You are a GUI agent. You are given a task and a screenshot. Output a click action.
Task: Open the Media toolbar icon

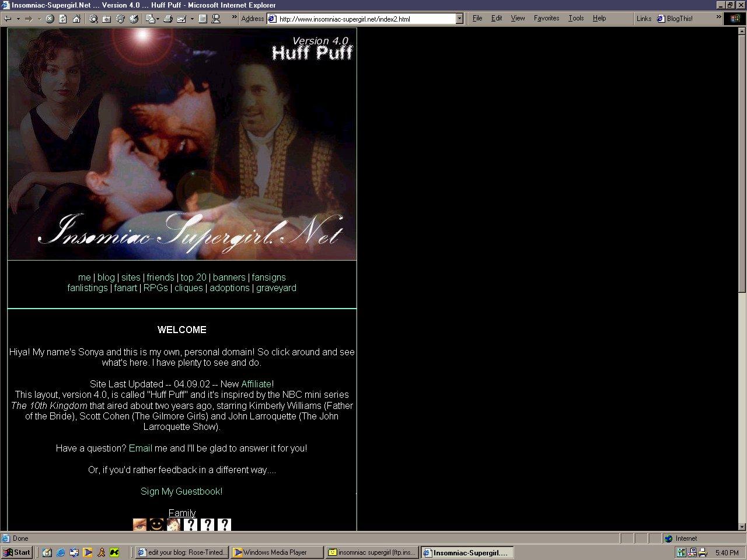click(x=120, y=19)
